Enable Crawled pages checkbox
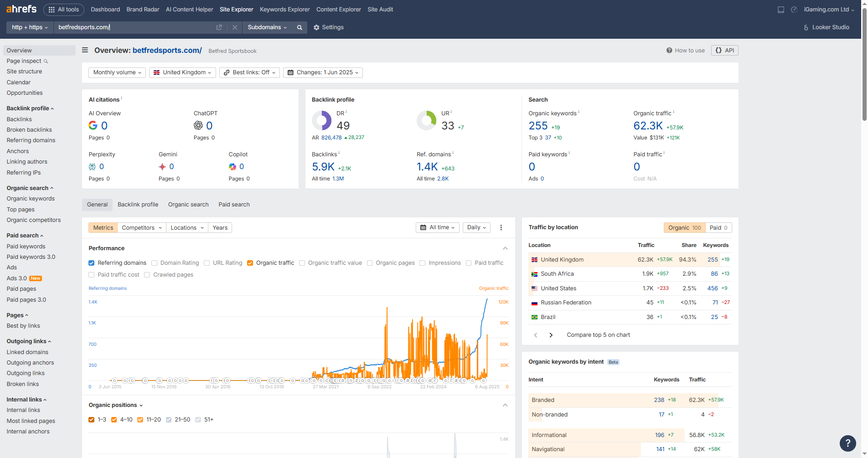The image size is (868, 458). pos(147,275)
